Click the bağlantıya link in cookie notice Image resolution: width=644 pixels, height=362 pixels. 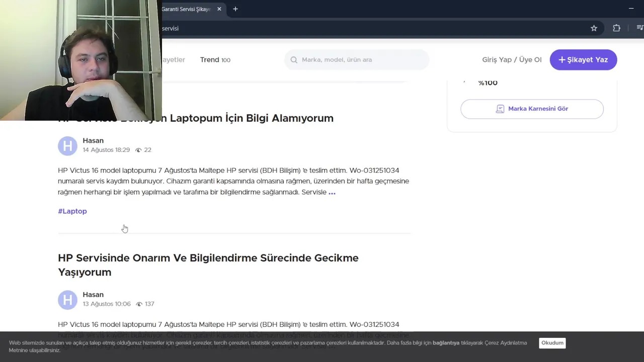(446, 343)
